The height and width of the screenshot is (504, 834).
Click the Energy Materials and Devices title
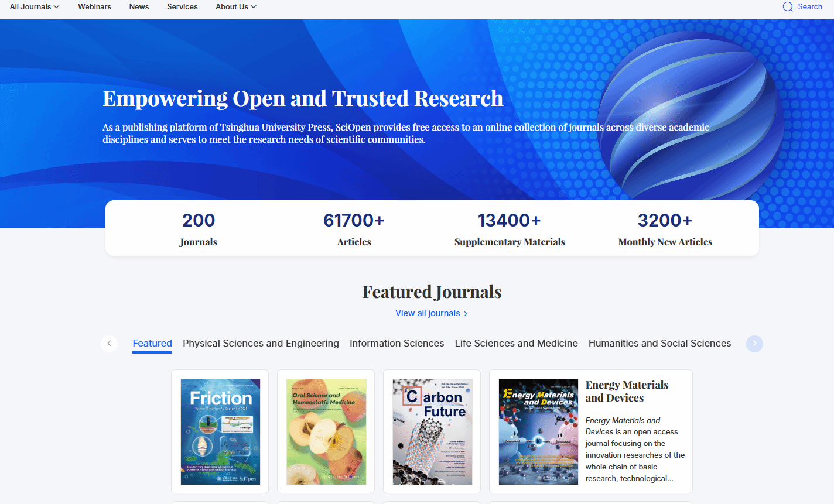tap(627, 391)
